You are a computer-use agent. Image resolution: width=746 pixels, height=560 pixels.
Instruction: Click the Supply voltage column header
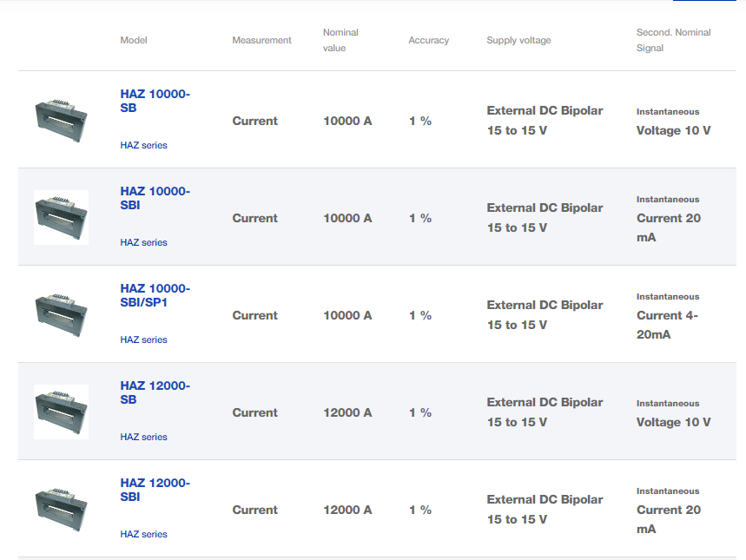pos(518,40)
